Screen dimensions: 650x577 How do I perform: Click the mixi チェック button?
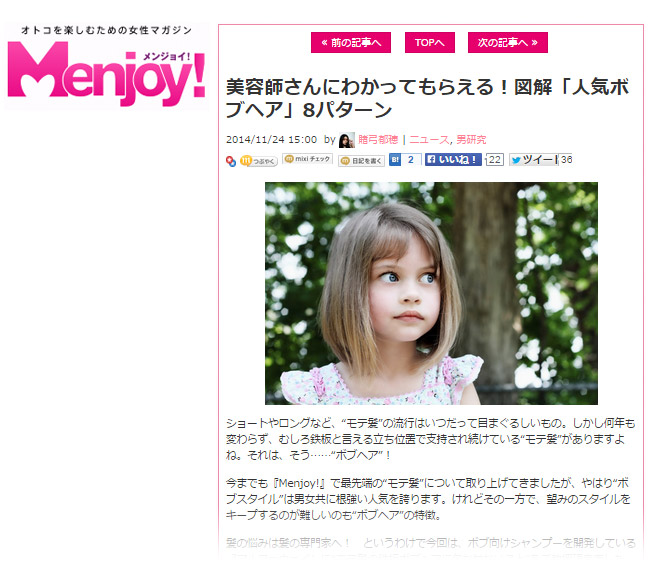click(307, 159)
